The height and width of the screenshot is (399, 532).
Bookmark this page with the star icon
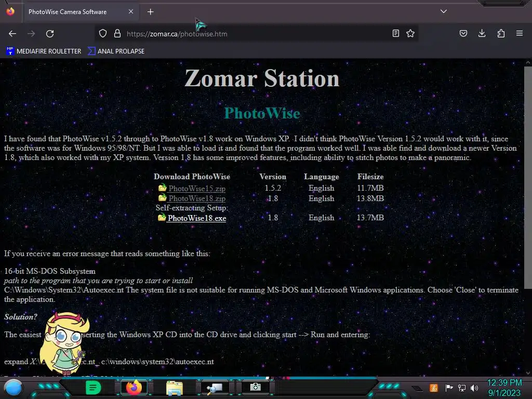pos(410,33)
